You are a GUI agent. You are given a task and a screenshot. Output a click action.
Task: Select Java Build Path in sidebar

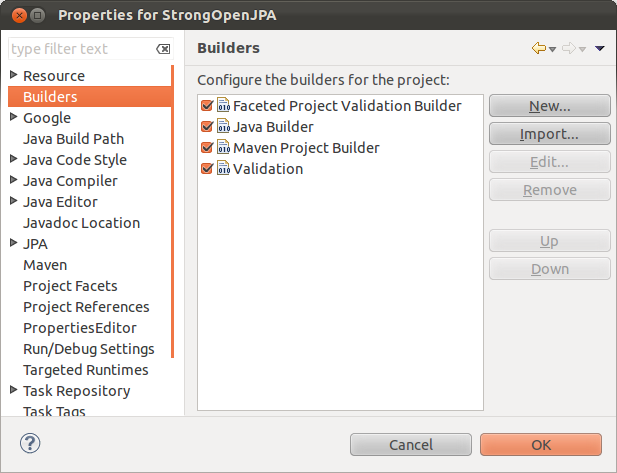(73, 139)
